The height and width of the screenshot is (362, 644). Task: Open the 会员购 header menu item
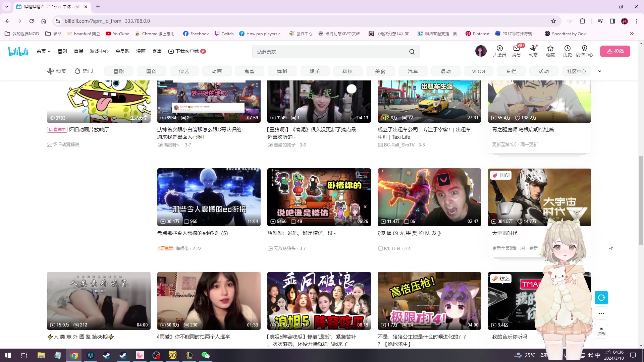[x=122, y=51]
